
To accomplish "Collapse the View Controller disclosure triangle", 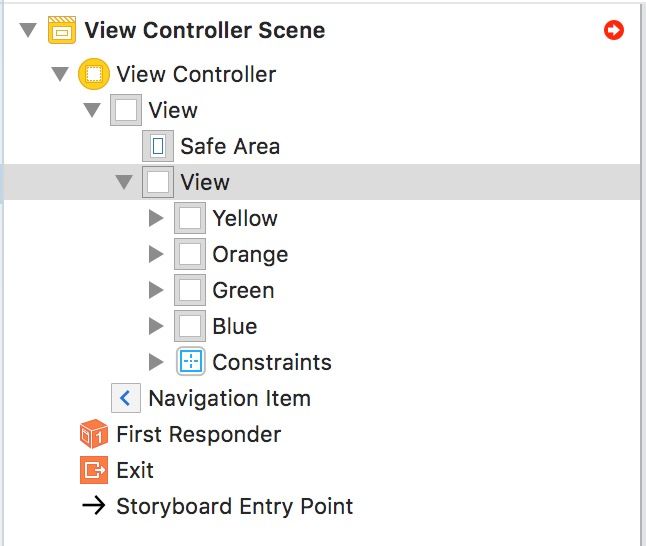I will click(x=60, y=74).
